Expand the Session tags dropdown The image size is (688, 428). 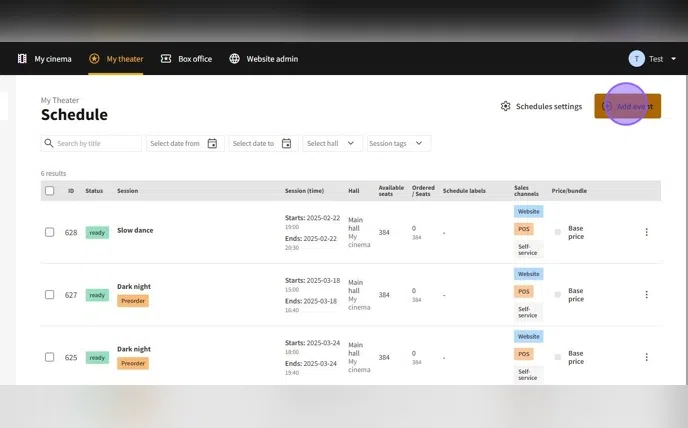point(399,144)
